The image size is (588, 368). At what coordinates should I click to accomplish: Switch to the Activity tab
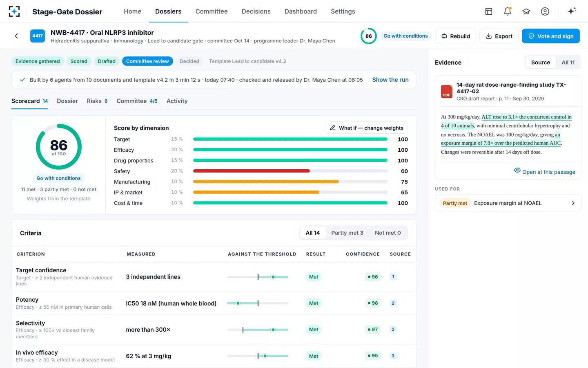[x=177, y=101]
